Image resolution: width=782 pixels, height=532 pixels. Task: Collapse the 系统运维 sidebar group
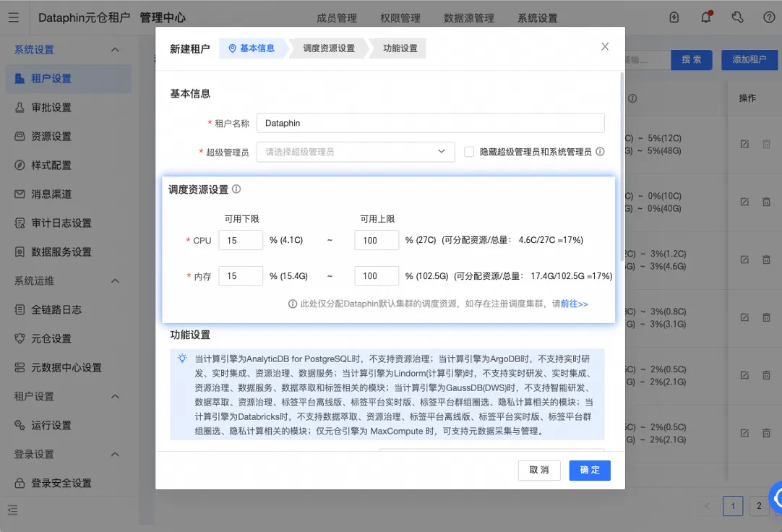coord(115,280)
